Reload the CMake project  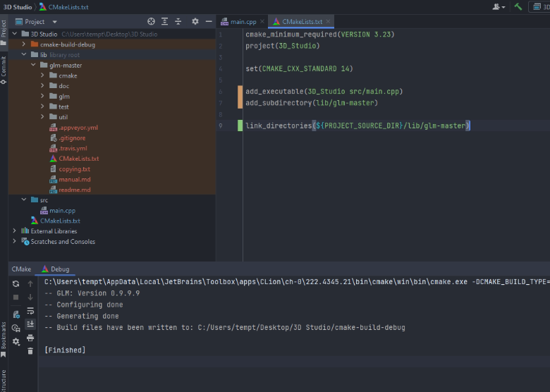[16, 283]
